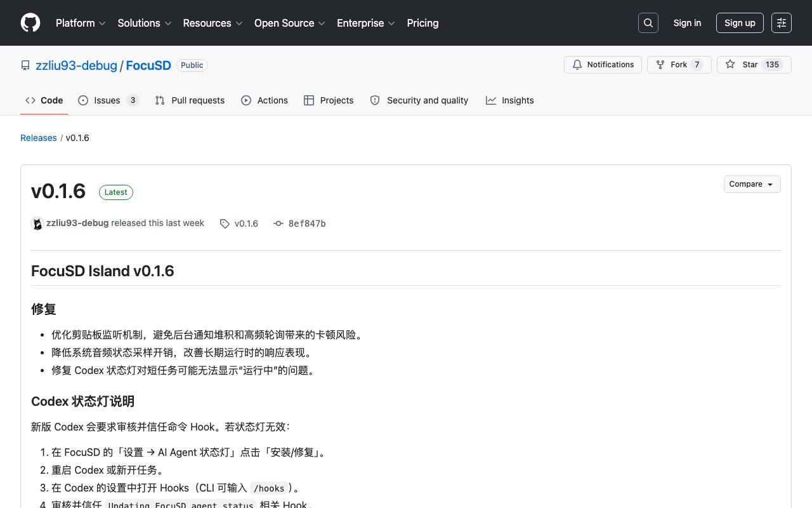Click the star count showing 135
The width and height of the screenshot is (812, 508).
pos(772,65)
